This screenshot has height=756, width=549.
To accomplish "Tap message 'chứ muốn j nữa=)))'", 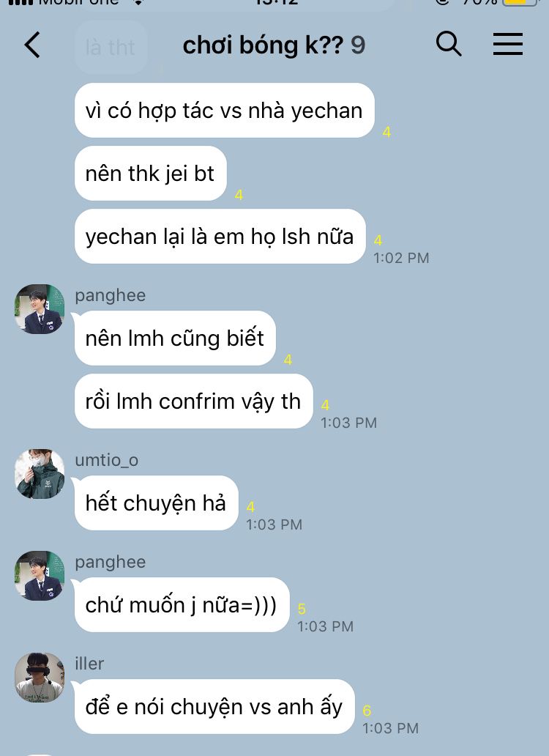I will pyautogui.click(x=182, y=604).
